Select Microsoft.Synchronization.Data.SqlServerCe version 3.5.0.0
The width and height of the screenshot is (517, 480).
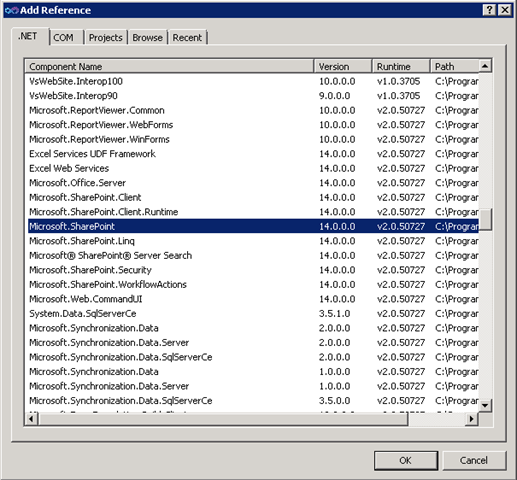(x=253, y=400)
